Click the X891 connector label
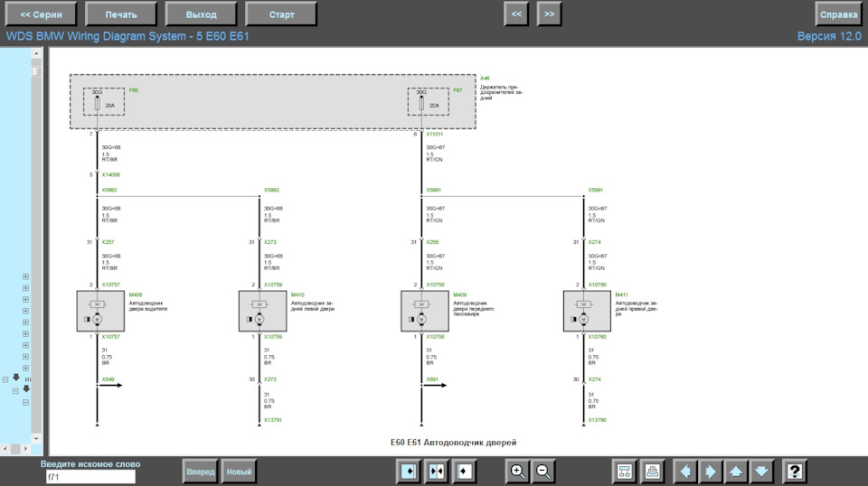 (432, 379)
